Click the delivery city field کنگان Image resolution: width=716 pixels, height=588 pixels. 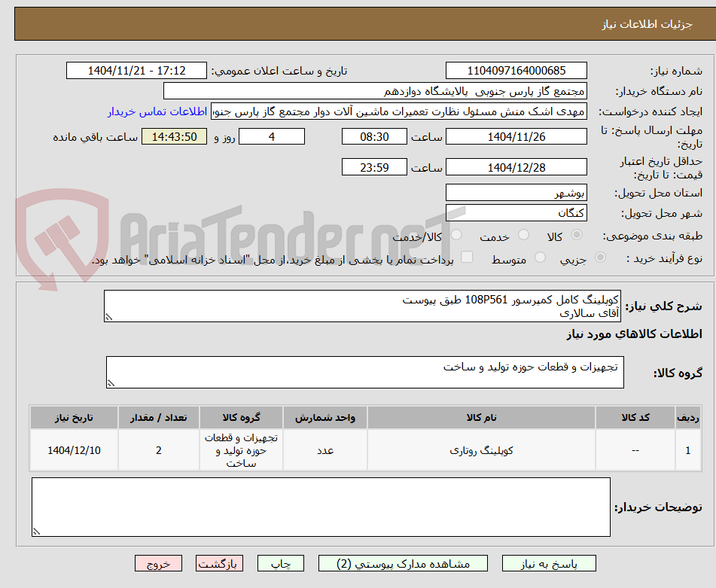(516, 213)
